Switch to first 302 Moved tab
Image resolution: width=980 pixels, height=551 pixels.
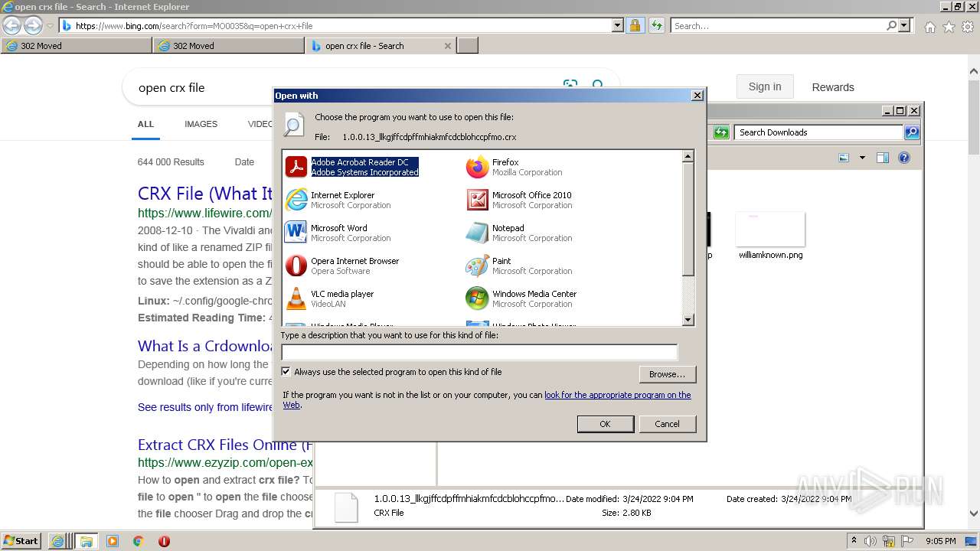pyautogui.click(x=77, y=46)
